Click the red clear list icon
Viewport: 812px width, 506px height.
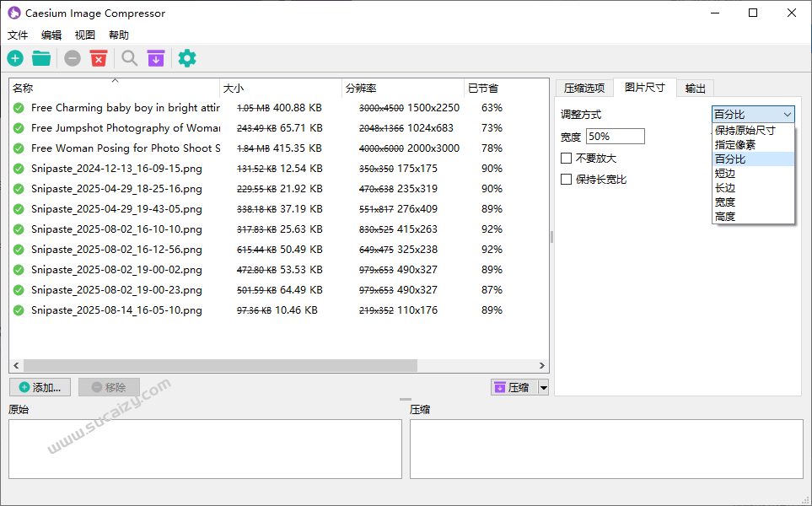pos(99,58)
